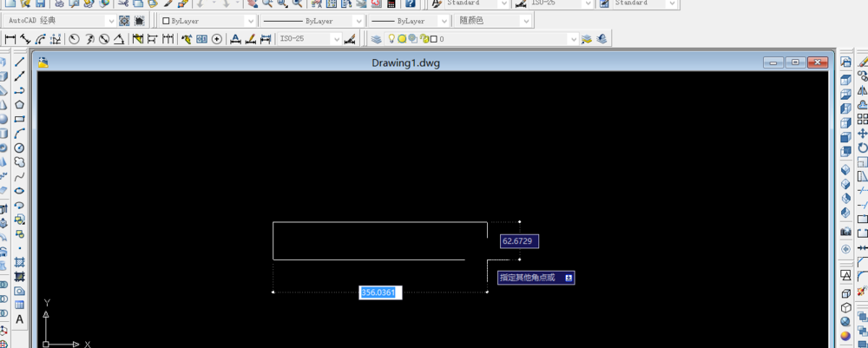Select the Multiline text A tool
The width and height of the screenshot is (868, 348).
[19, 319]
